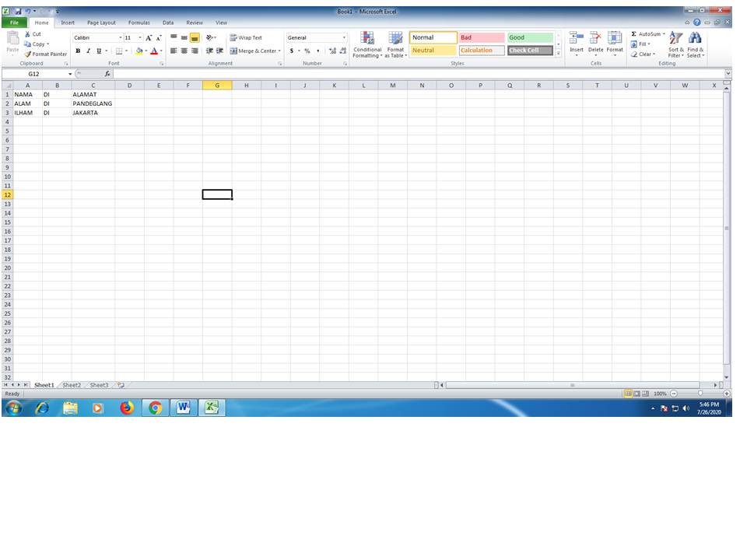Image resolution: width=747 pixels, height=560 pixels.
Task: Switch to the Formulas tab
Action: 139,23
